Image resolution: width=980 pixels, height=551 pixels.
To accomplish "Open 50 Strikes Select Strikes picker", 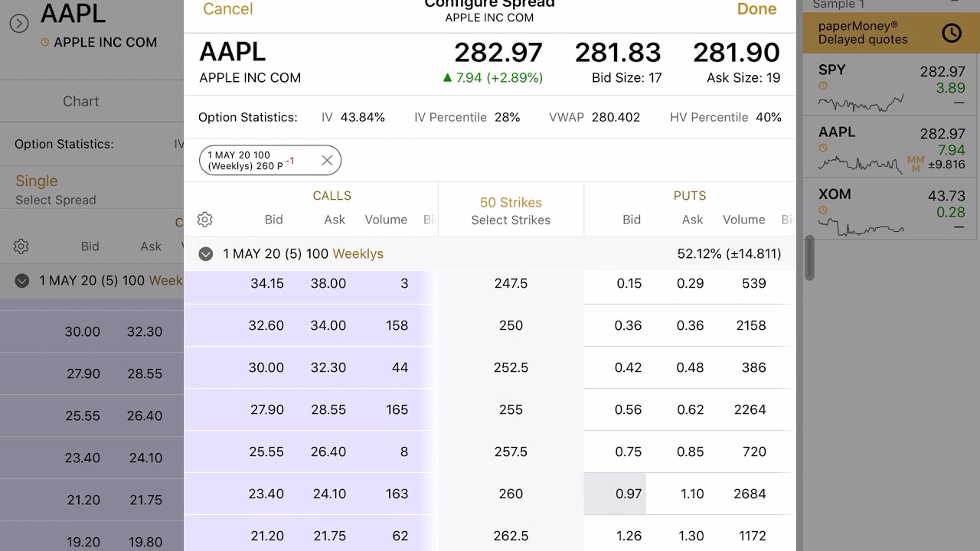I will [511, 210].
